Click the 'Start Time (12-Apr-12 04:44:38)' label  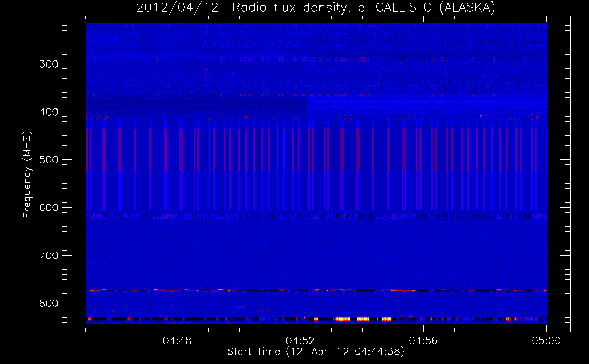(x=316, y=352)
